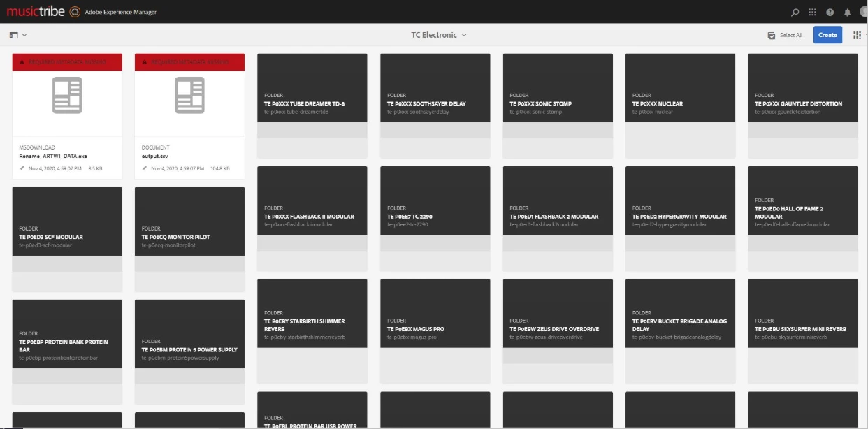Expand the rail selector chevron
This screenshot has width=868, height=429.
(24, 35)
